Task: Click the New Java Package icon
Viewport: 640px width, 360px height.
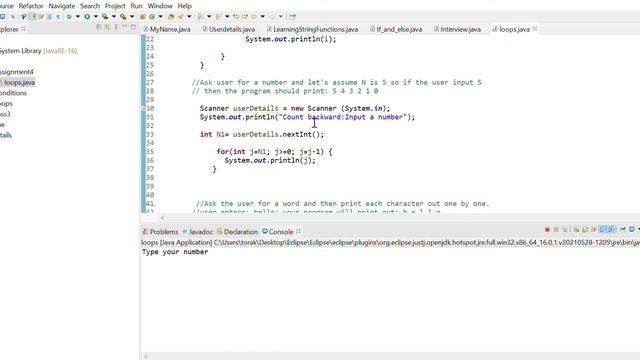Action: pyautogui.click(x=142, y=17)
